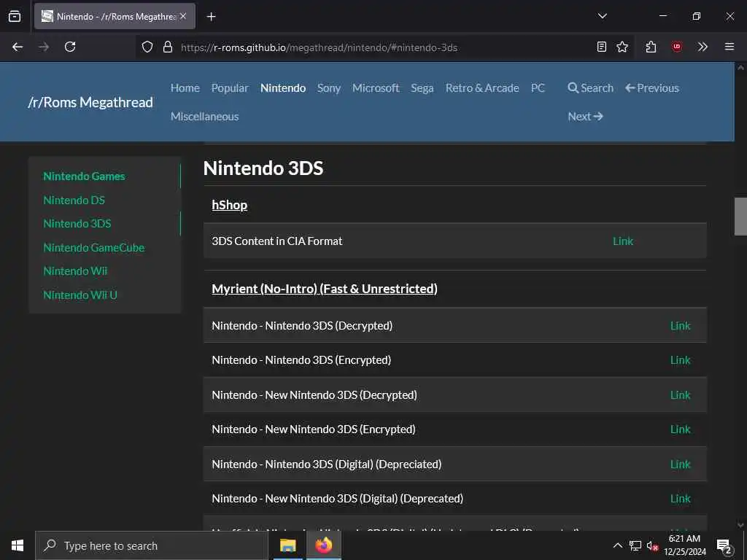Open the /r/Roms Megathread title link

point(90,102)
